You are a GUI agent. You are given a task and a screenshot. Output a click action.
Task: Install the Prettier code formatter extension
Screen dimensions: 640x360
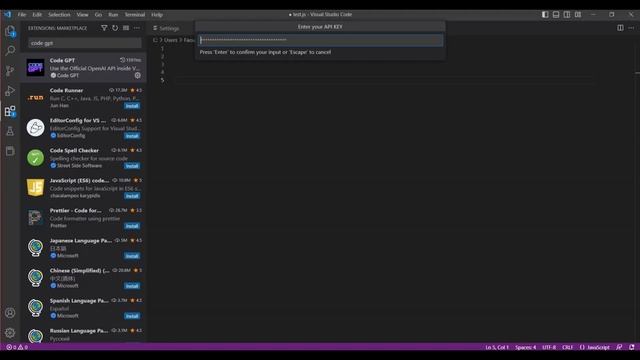pyautogui.click(x=132, y=226)
